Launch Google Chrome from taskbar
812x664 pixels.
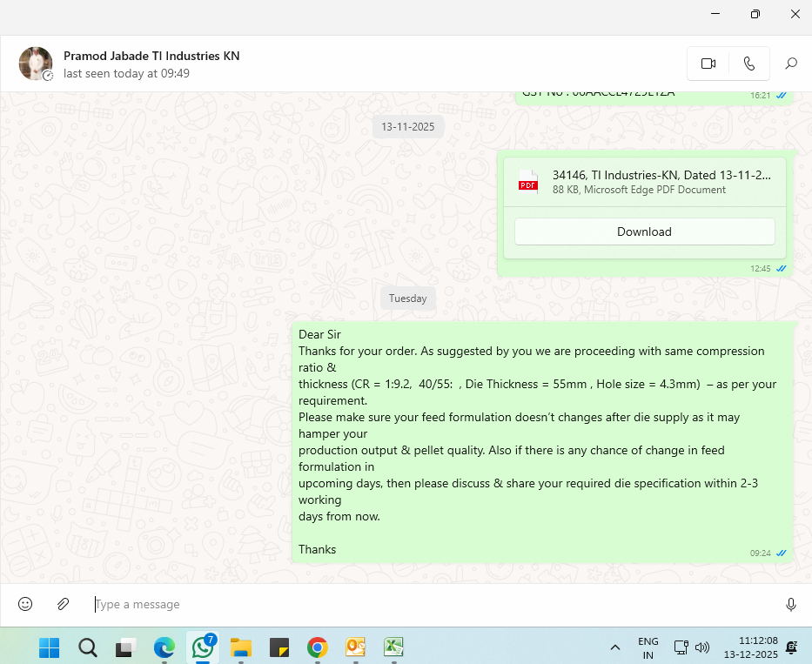click(318, 647)
